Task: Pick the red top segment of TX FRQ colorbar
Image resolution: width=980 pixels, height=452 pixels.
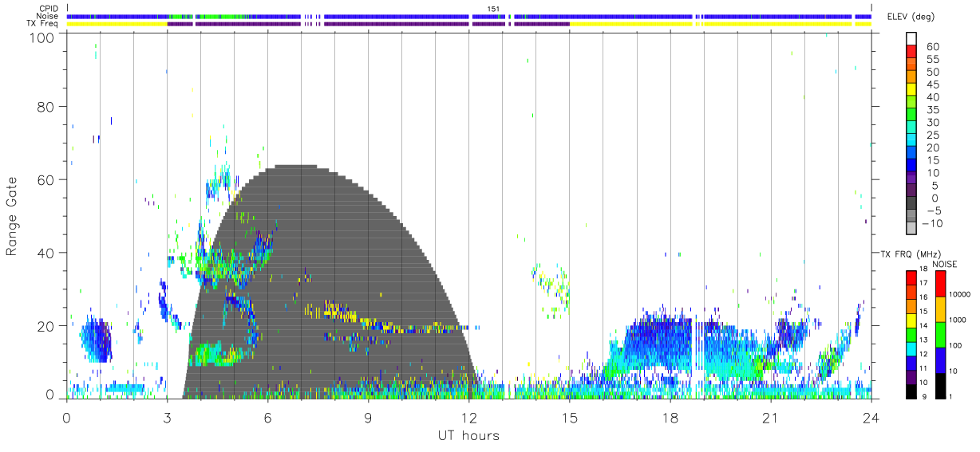Action: tap(911, 277)
